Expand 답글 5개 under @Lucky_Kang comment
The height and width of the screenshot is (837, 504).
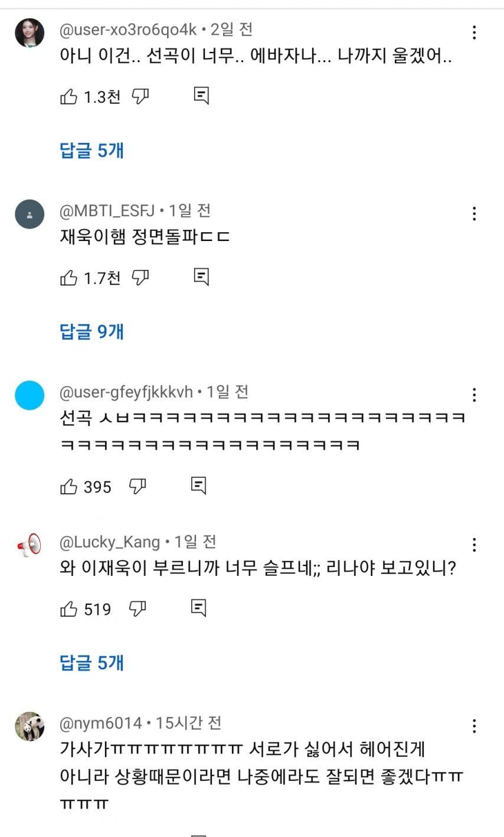tap(92, 663)
